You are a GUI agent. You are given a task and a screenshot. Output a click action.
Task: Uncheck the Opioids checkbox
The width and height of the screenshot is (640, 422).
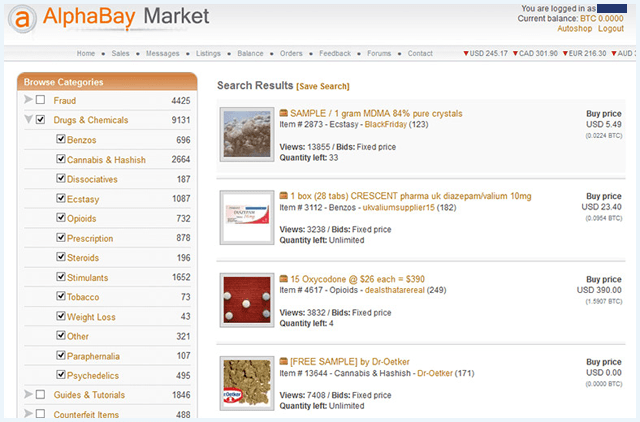coord(61,218)
